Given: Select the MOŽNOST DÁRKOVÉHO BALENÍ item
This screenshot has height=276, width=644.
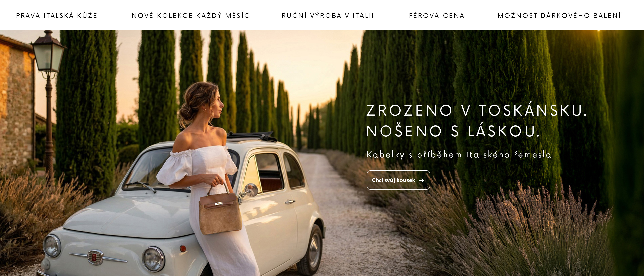Looking at the screenshot, I should tap(559, 16).
